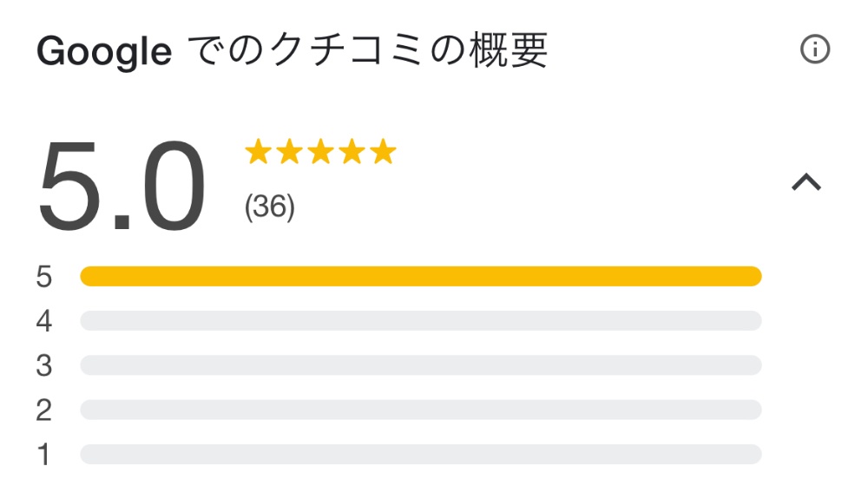Select the 2-star rating bar

[x=421, y=410]
